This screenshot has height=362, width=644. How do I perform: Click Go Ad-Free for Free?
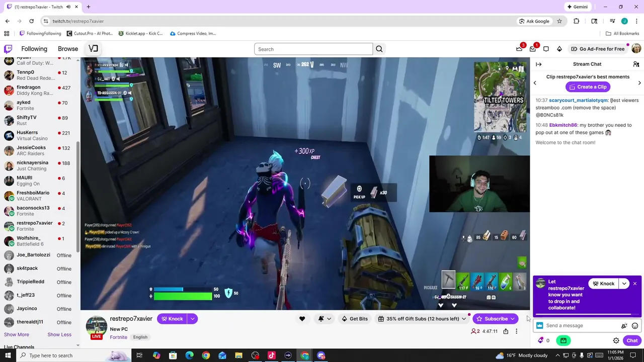click(598, 49)
